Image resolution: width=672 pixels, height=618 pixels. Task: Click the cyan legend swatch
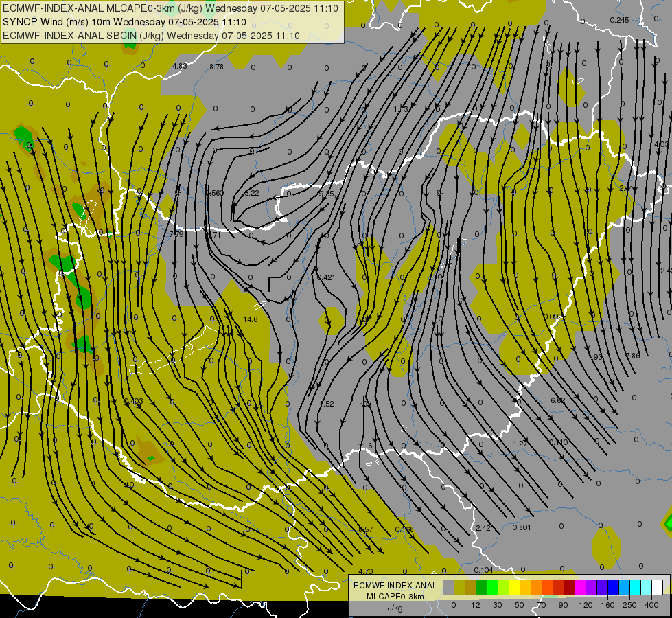click(635, 588)
